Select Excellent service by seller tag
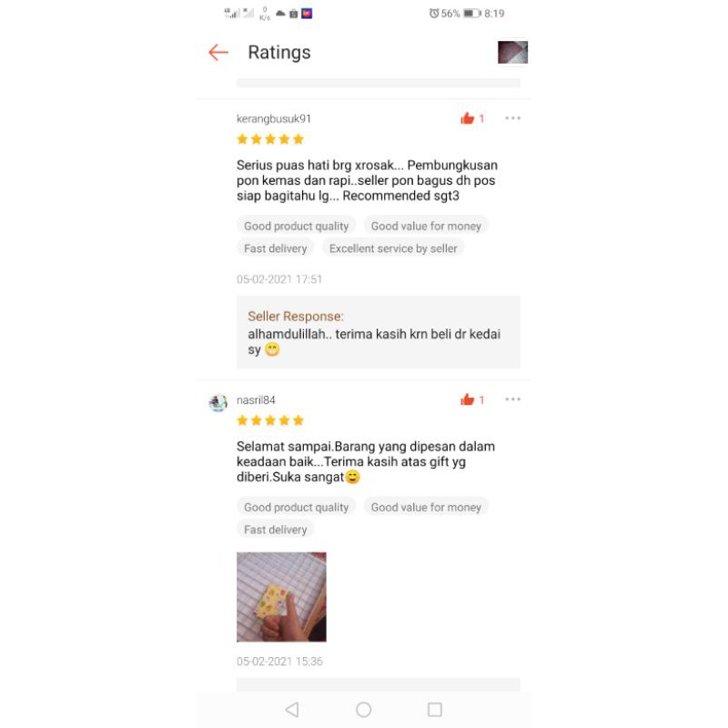The height and width of the screenshot is (728, 728). (x=393, y=248)
